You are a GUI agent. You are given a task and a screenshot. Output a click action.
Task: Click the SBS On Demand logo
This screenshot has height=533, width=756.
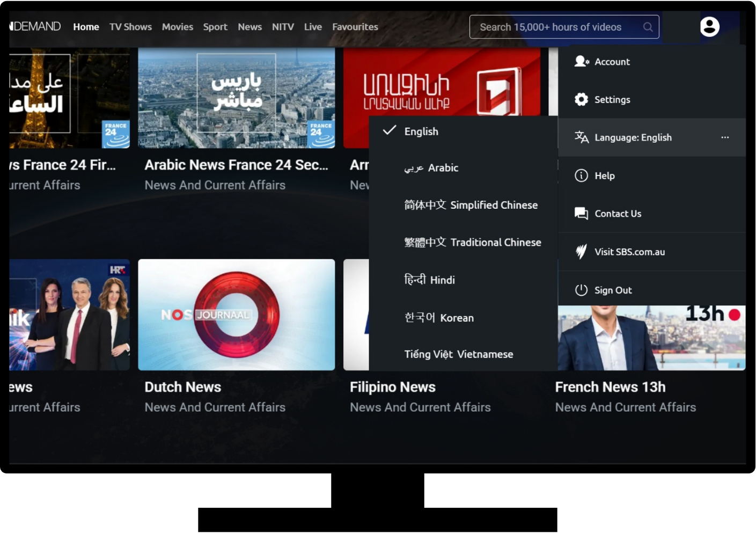point(35,26)
